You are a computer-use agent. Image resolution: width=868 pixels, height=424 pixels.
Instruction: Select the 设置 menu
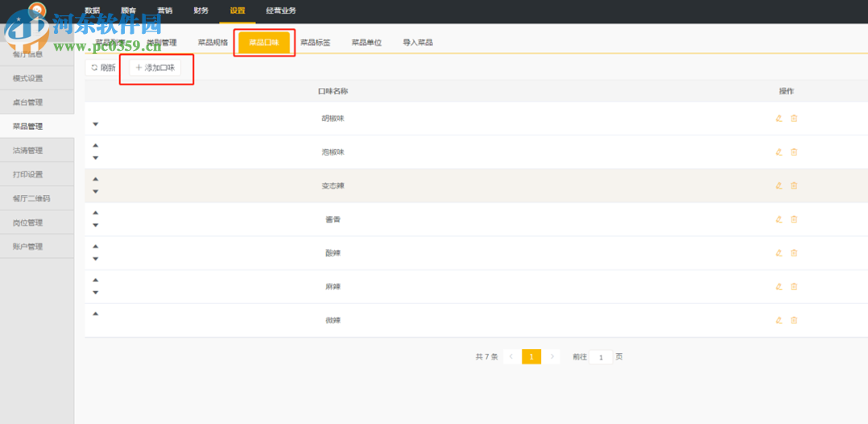(x=238, y=10)
